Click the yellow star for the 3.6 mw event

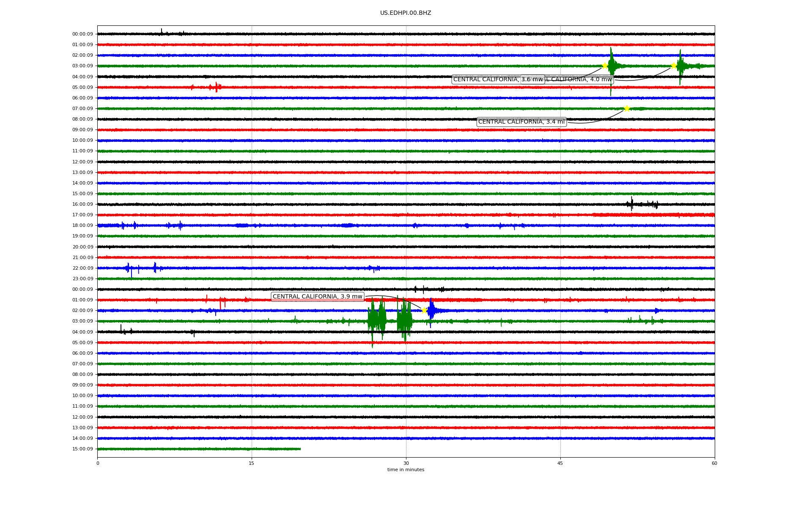(x=605, y=66)
